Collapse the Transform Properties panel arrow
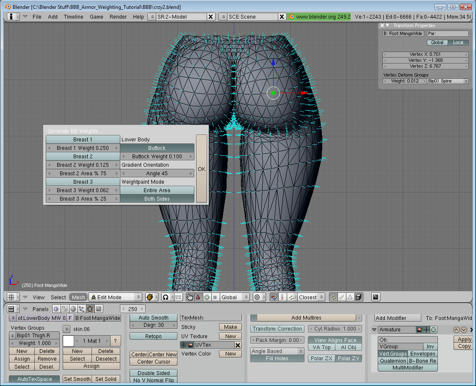Viewport: 476px width, 386px height. (387, 26)
